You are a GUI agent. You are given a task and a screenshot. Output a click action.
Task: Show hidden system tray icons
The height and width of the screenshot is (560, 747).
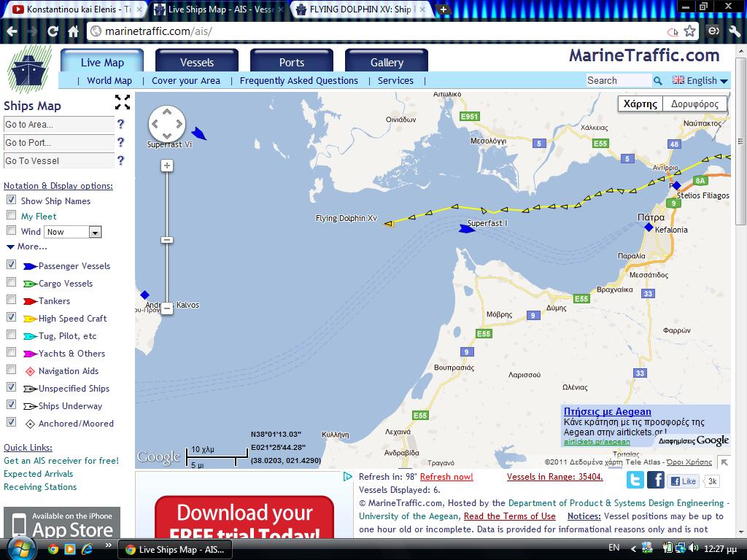point(633,548)
